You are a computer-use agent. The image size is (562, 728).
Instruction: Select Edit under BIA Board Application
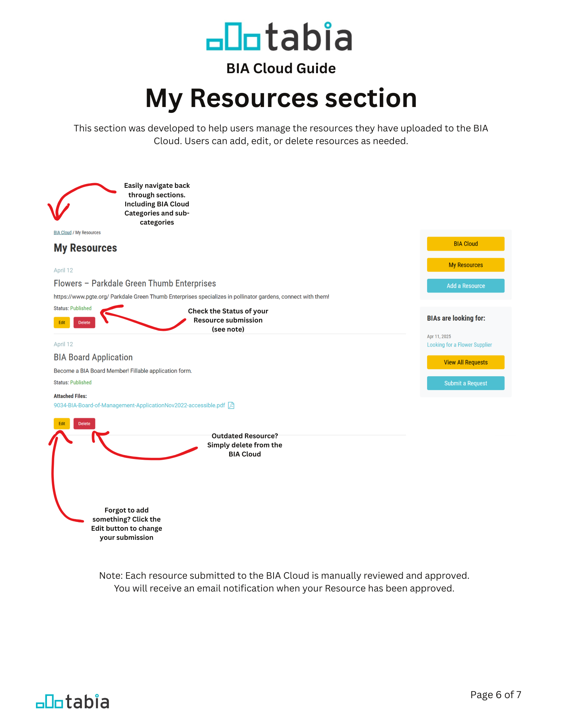[61, 423]
